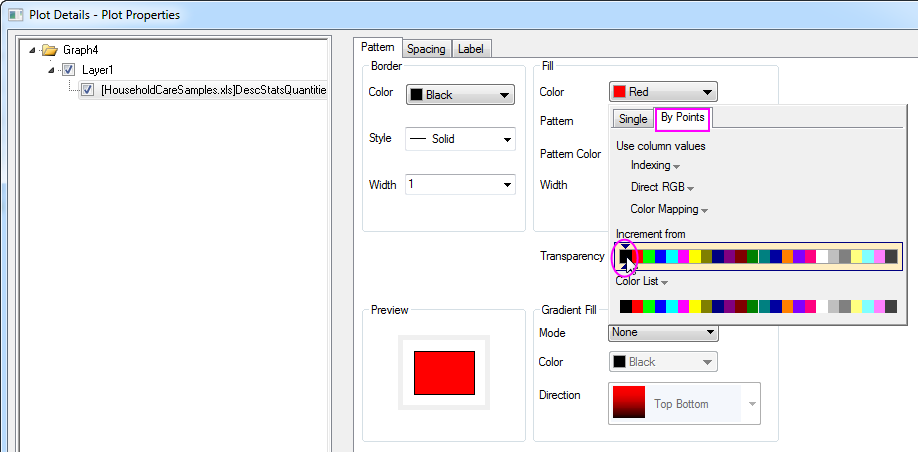Pick maroon in the Increment from row
This screenshot has height=452, width=918.
click(741, 256)
